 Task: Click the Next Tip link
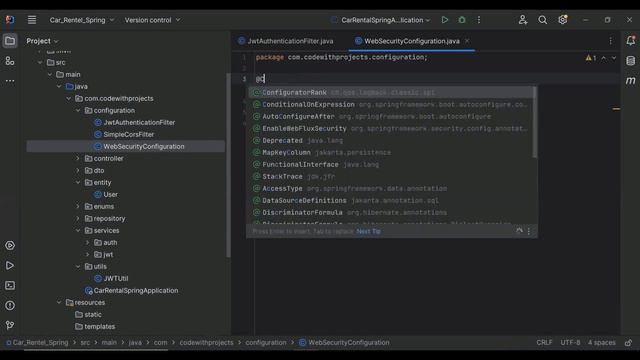(369, 231)
